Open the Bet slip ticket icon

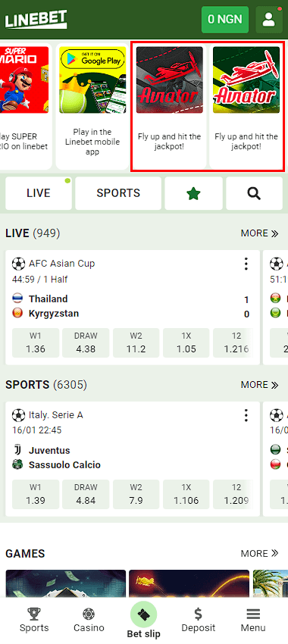coord(144,614)
